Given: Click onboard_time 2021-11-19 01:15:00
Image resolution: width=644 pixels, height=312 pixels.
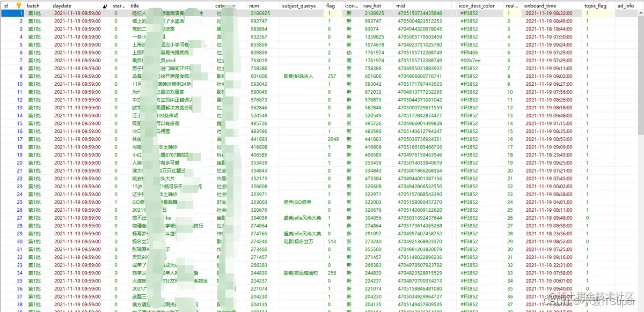Looking at the screenshot, I should pos(548,123).
